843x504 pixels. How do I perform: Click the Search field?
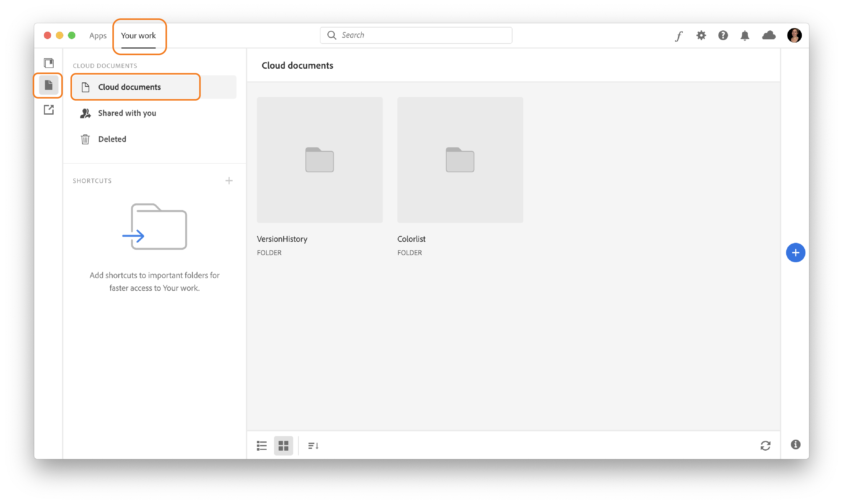pyautogui.click(x=416, y=35)
